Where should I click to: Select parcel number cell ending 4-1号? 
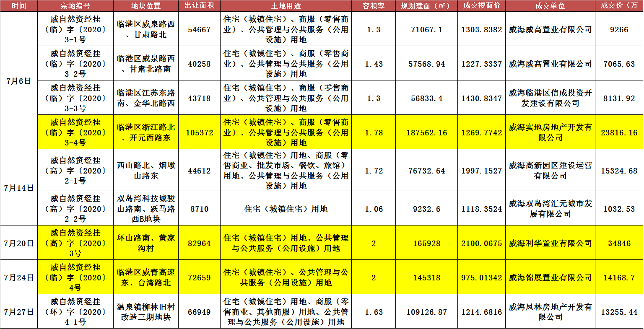(75, 312)
